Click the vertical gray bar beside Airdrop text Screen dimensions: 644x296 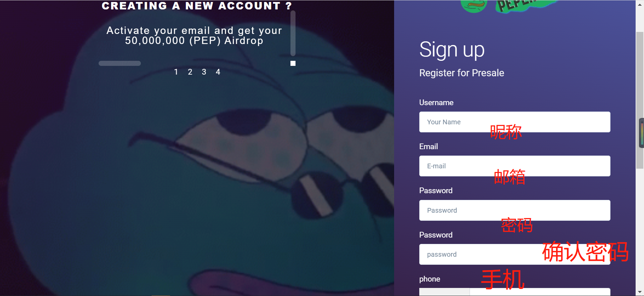(x=293, y=33)
